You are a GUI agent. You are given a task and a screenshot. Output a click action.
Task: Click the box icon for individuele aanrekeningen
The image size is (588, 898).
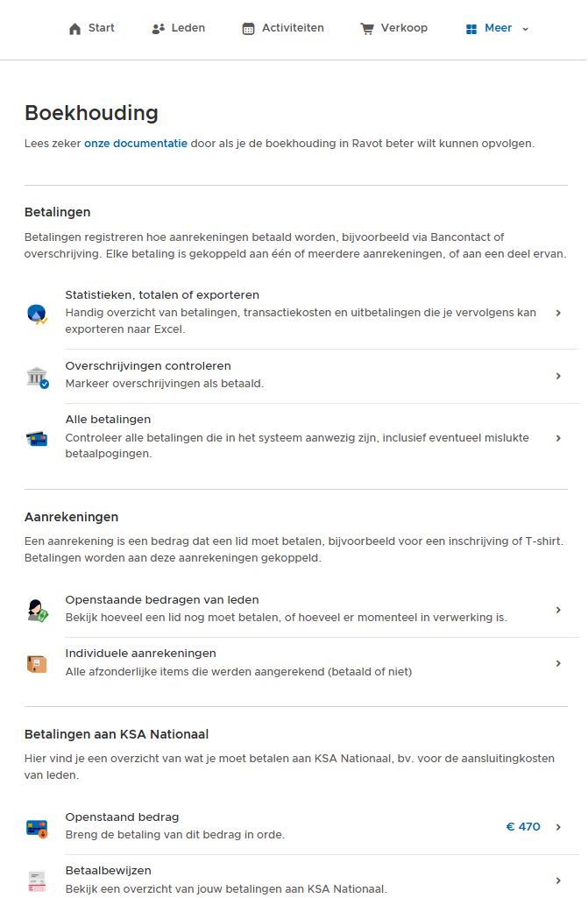pyautogui.click(x=38, y=665)
